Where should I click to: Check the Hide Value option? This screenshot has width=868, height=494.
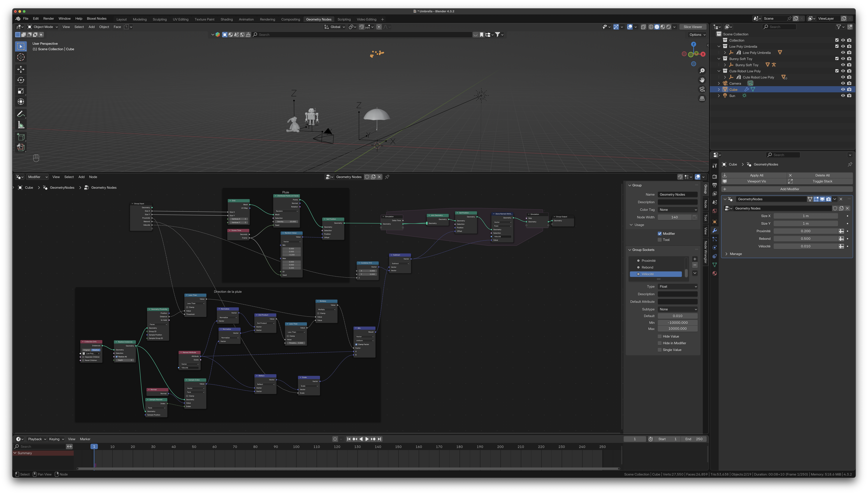[x=660, y=337]
